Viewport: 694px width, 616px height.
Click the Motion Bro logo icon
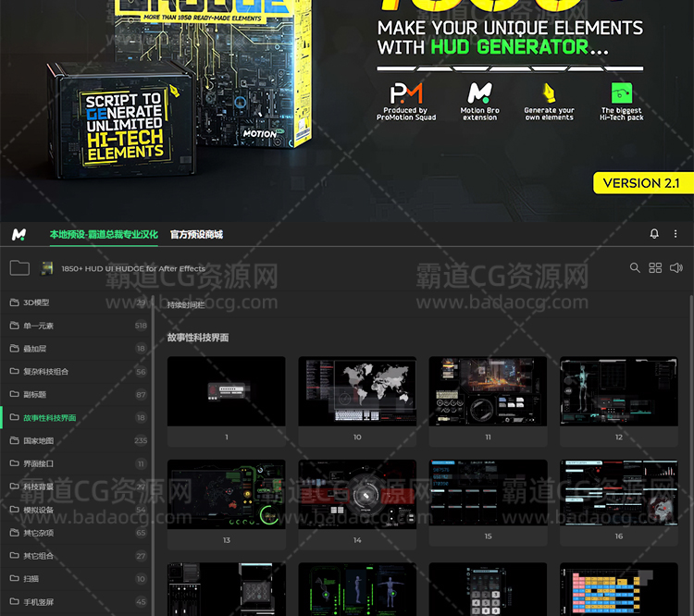(x=19, y=234)
